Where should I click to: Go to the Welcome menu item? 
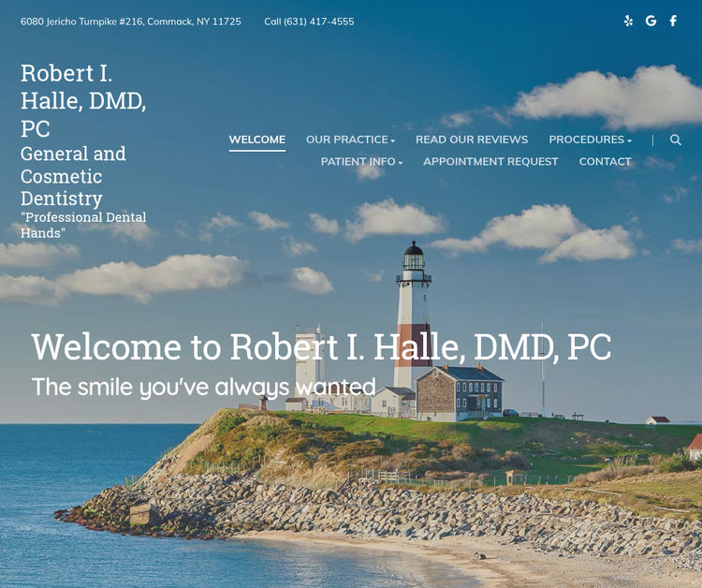pyautogui.click(x=257, y=140)
